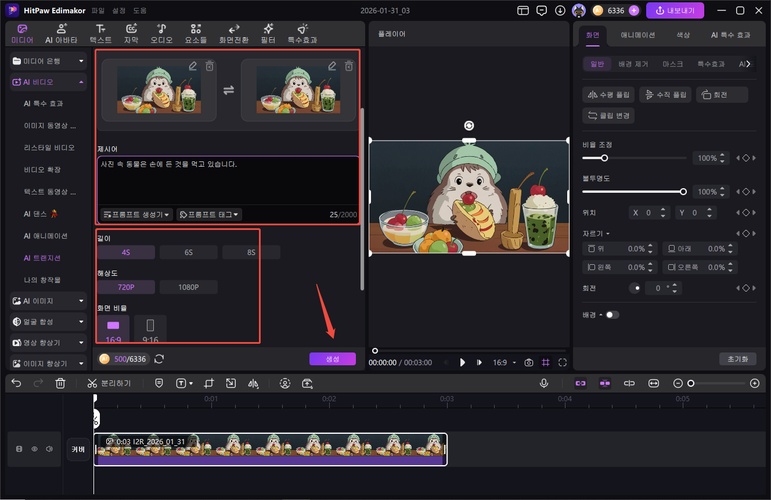This screenshot has width=771, height=500.
Task: Click the purple 생성 generate button
Action: click(333, 359)
